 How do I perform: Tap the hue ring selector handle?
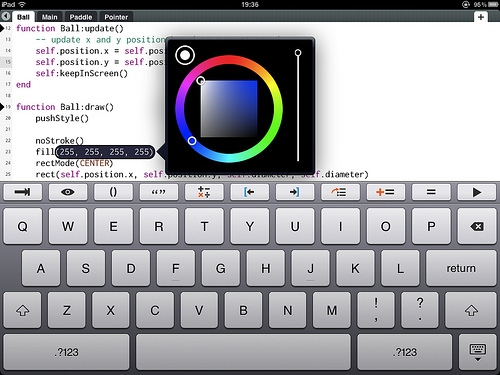(192, 141)
